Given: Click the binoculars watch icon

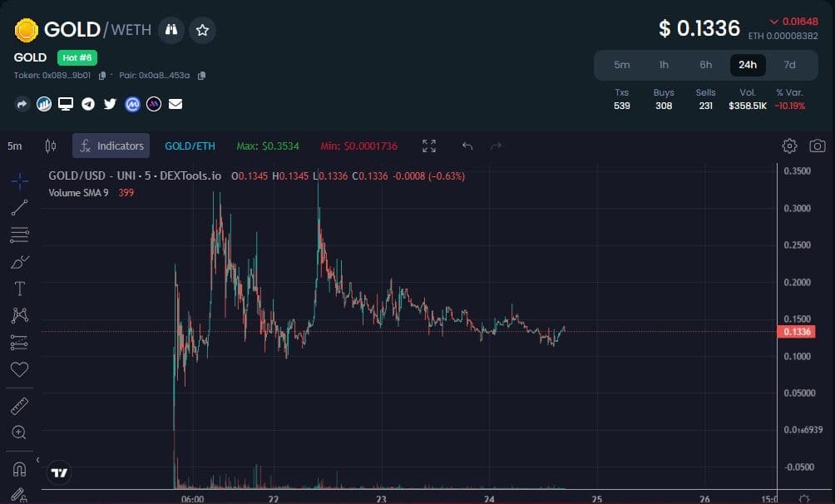Looking at the screenshot, I should [170, 30].
